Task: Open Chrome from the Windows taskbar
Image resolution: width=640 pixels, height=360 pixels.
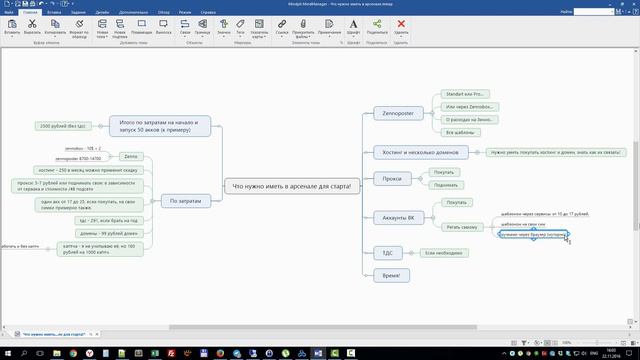Action: 73,353
